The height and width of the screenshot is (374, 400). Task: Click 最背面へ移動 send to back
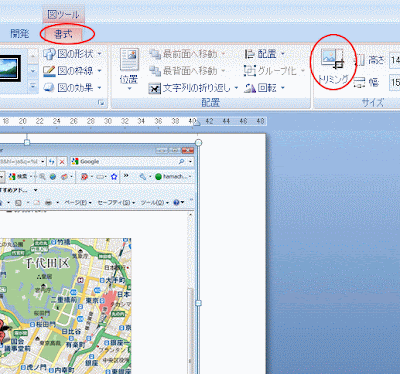click(x=187, y=71)
